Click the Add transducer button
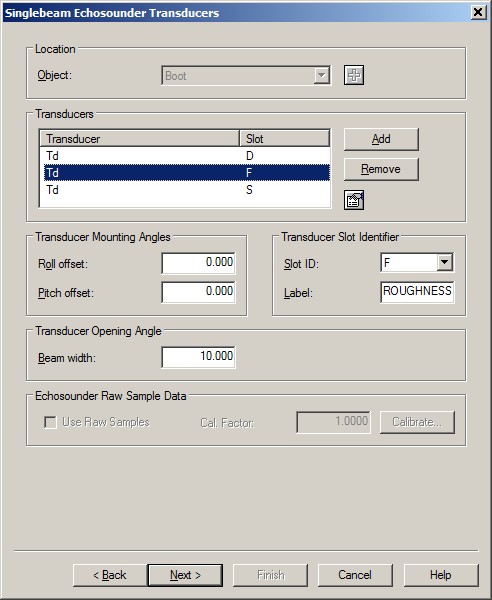Screen dimensions: 492x600 (x=381, y=139)
